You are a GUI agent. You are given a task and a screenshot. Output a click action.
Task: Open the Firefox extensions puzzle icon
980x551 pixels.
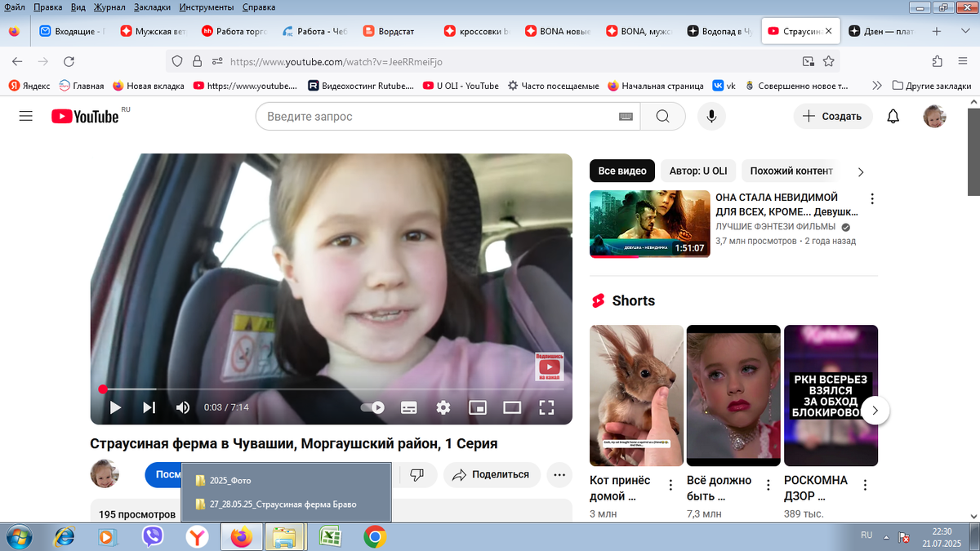tap(938, 61)
